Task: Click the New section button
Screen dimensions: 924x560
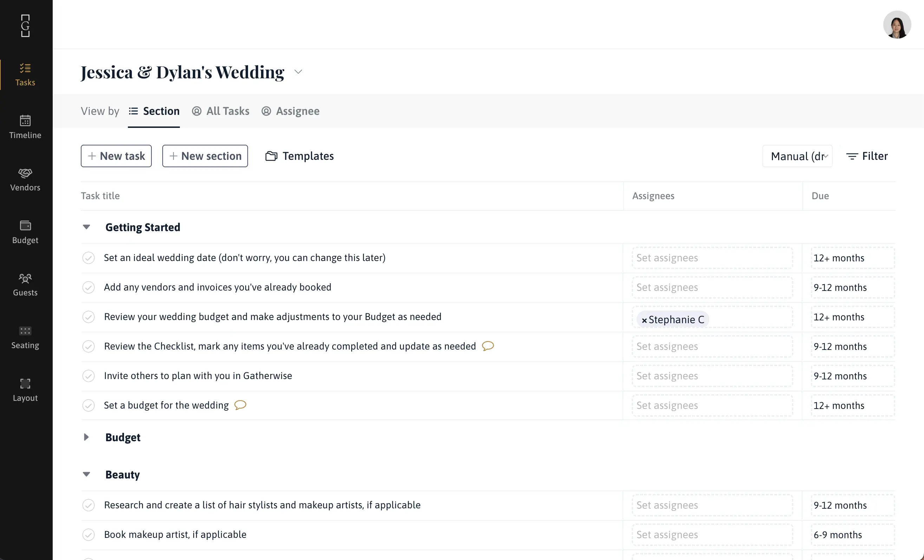Action: (205, 156)
